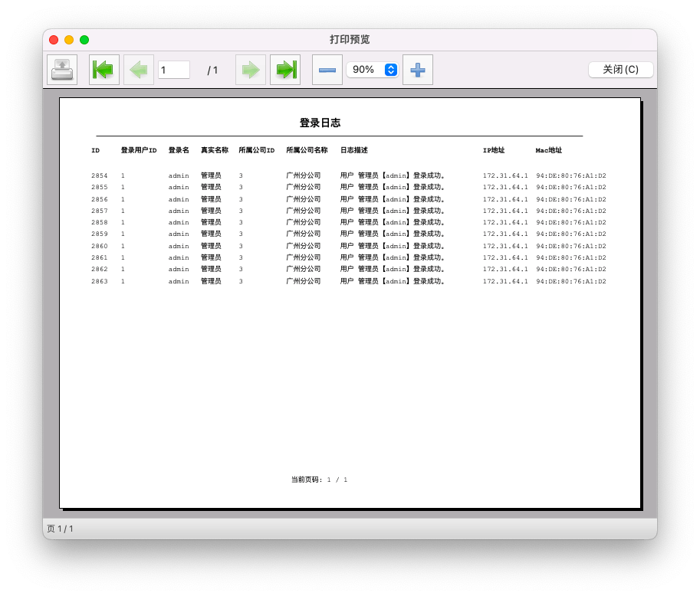Screen dimensions: 700x596
Task: Click IP 172.31.64.1 in row 2862
Action: [x=505, y=270]
